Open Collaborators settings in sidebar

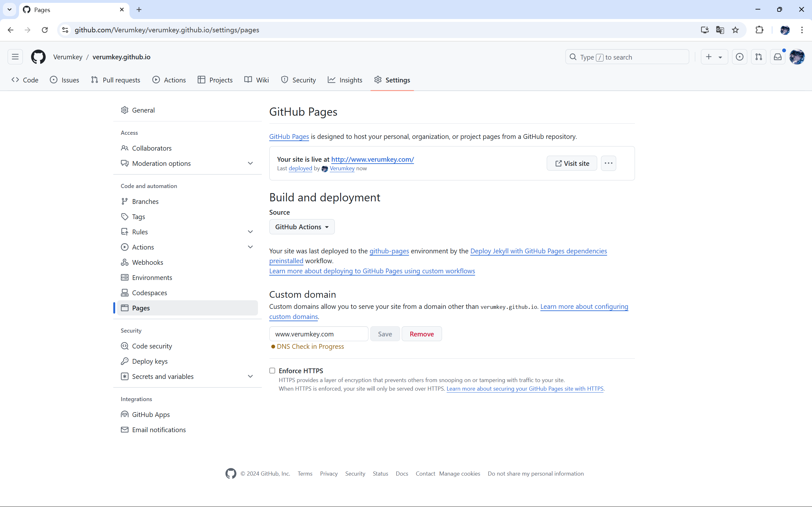187,148
